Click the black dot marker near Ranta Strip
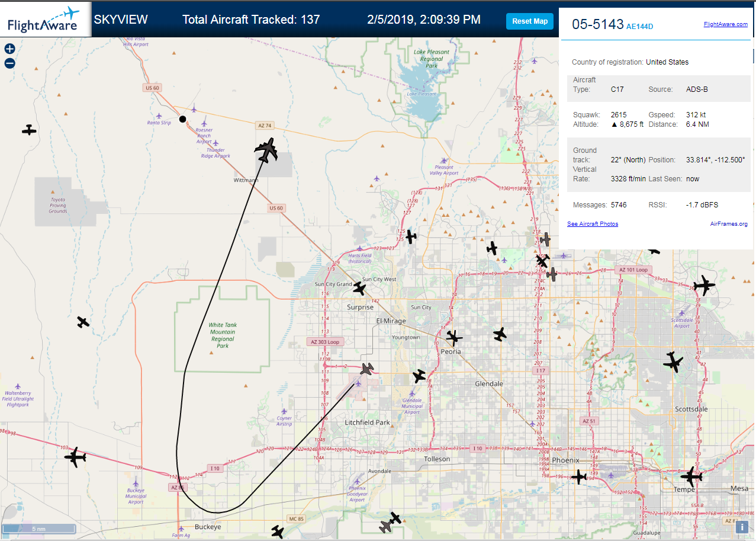This screenshot has width=756, height=541. pyautogui.click(x=183, y=119)
